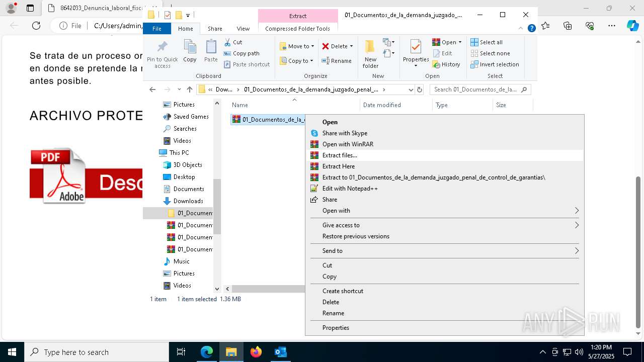The height and width of the screenshot is (362, 644).
Task: Click the Explorer Help question icon
Action: tap(531, 29)
